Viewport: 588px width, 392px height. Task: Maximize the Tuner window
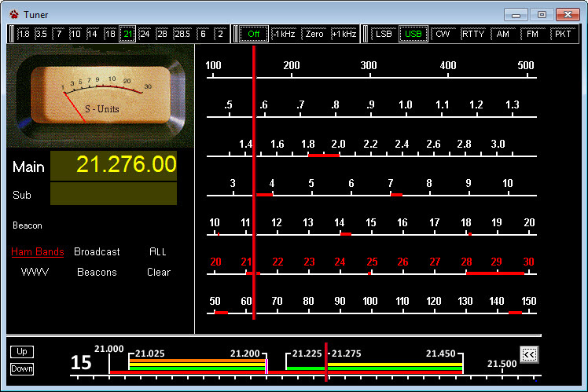tap(542, 15)
